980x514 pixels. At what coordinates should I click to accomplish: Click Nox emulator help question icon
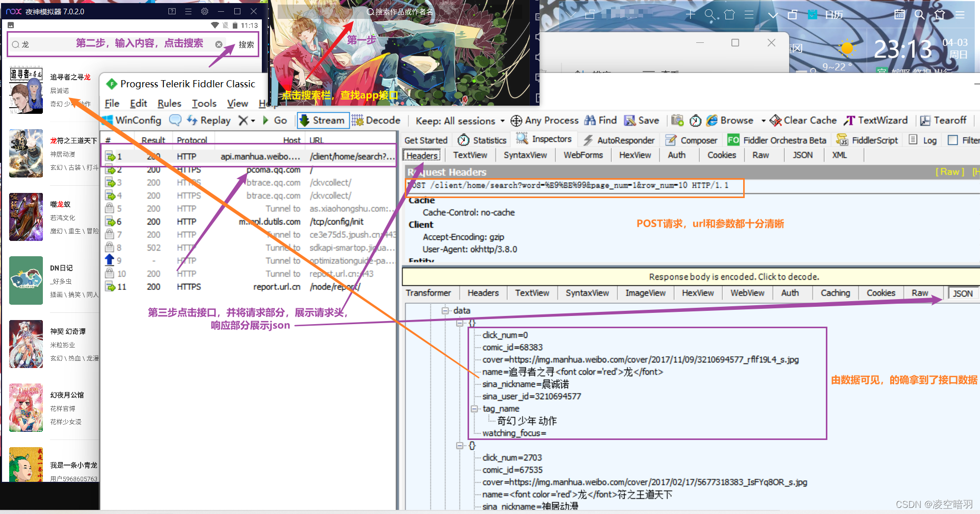pyautogui.click(x=172, y=11)
